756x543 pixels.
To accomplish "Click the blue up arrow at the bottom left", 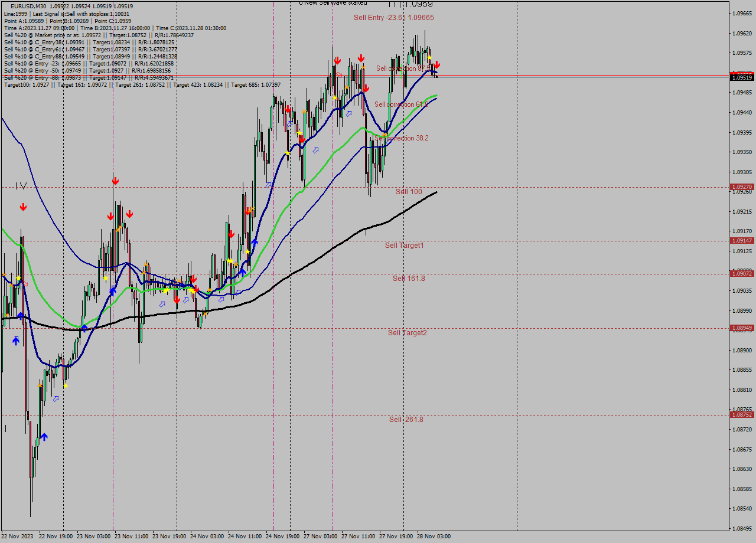I will coord(45,437).
